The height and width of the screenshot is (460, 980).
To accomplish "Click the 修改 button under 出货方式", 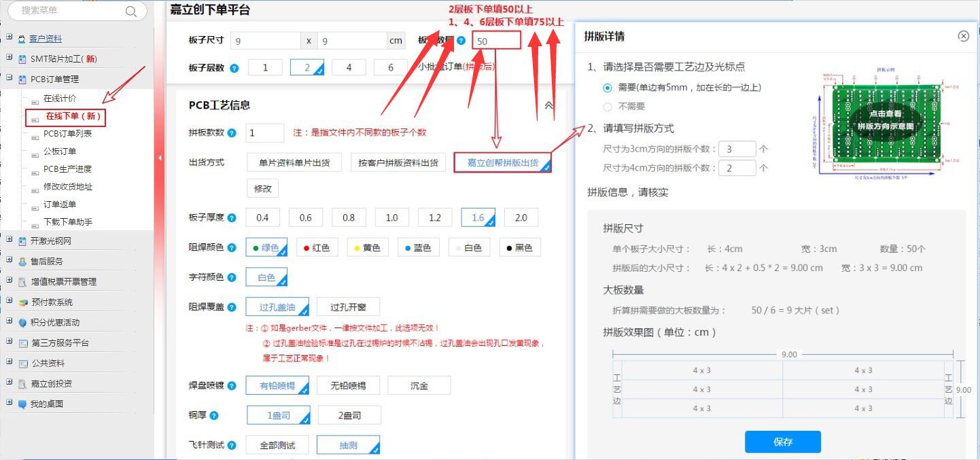I will (263, 189).
